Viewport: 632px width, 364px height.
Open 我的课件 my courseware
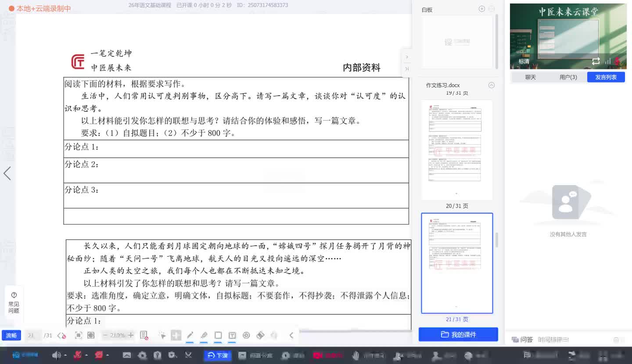(458, 334)
